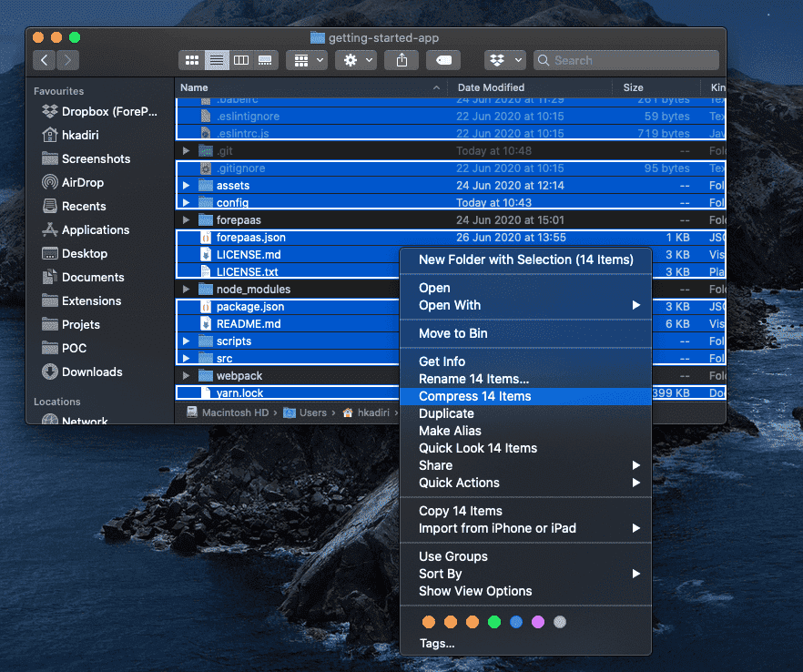Choose Rename 14 Items...
Viewport: 803px width, 672px height.
coord(525,379)
